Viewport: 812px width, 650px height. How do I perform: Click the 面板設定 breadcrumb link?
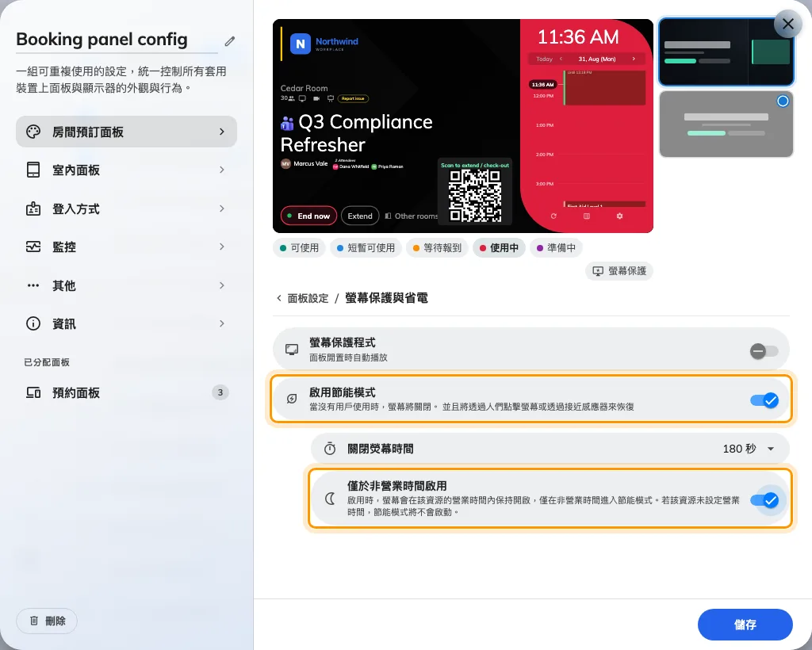308,298
